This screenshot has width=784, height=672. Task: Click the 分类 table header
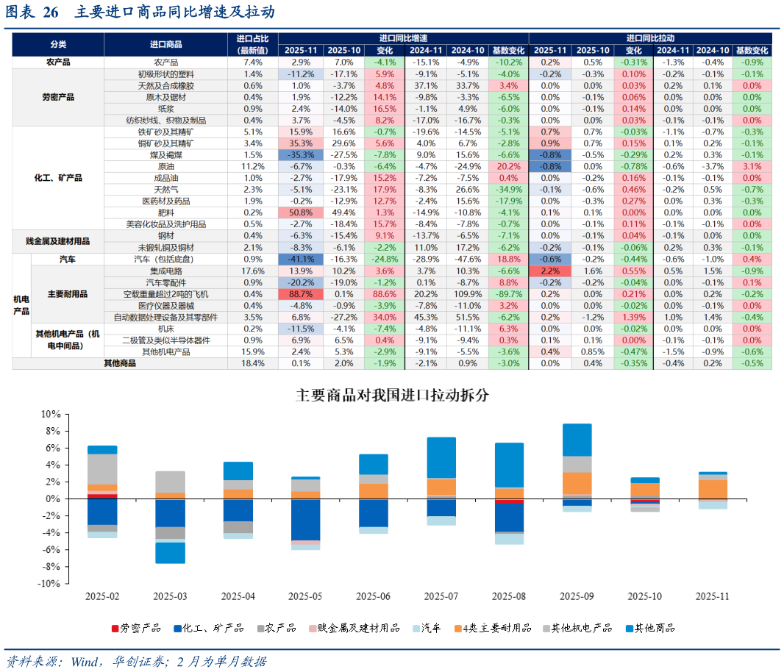[x=58, y=45]
